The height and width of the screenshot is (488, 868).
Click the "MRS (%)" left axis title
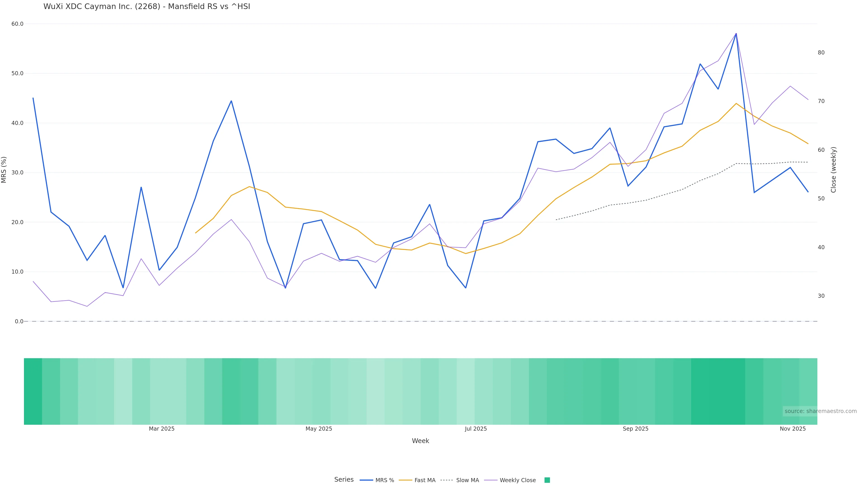pyautogui.click(x=4, y=170)
